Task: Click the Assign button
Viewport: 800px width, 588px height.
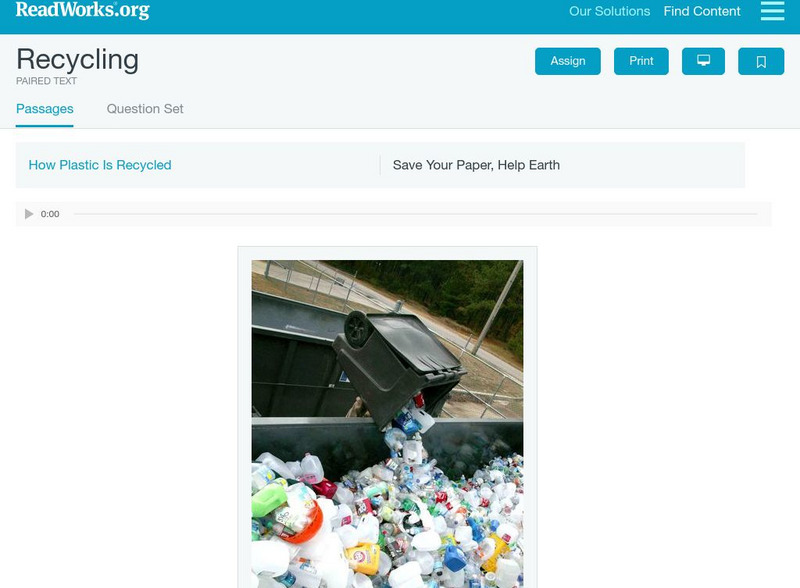Action: 567,61
